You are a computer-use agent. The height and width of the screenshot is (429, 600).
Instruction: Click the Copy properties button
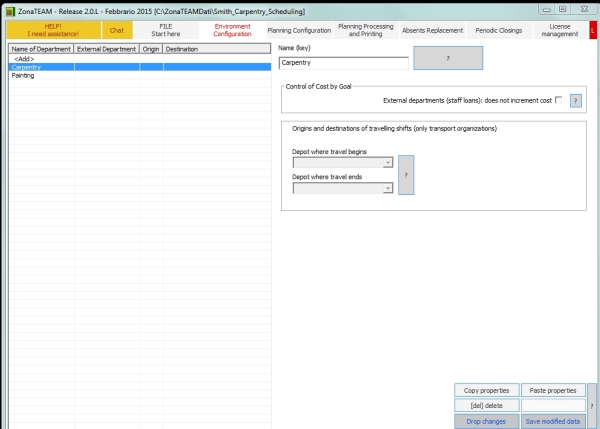coord(487,390)
